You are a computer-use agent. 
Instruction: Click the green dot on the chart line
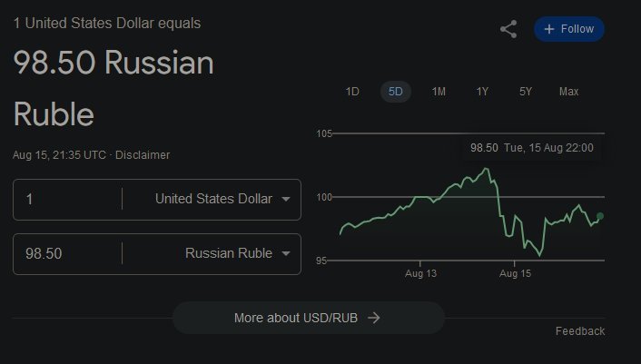pyautogui.click(x=600, y=216)
